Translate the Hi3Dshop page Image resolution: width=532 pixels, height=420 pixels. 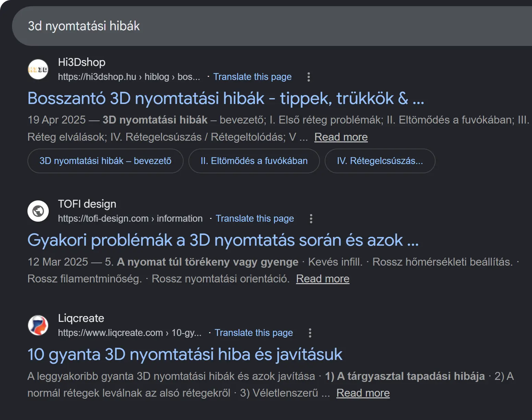[x=252, y=77]
